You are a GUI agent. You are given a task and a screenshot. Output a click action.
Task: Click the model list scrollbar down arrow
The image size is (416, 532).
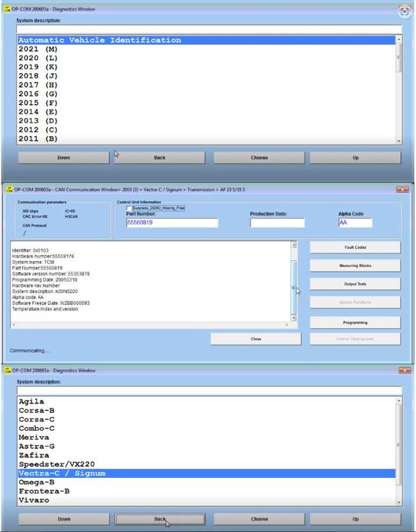[398, 502]
